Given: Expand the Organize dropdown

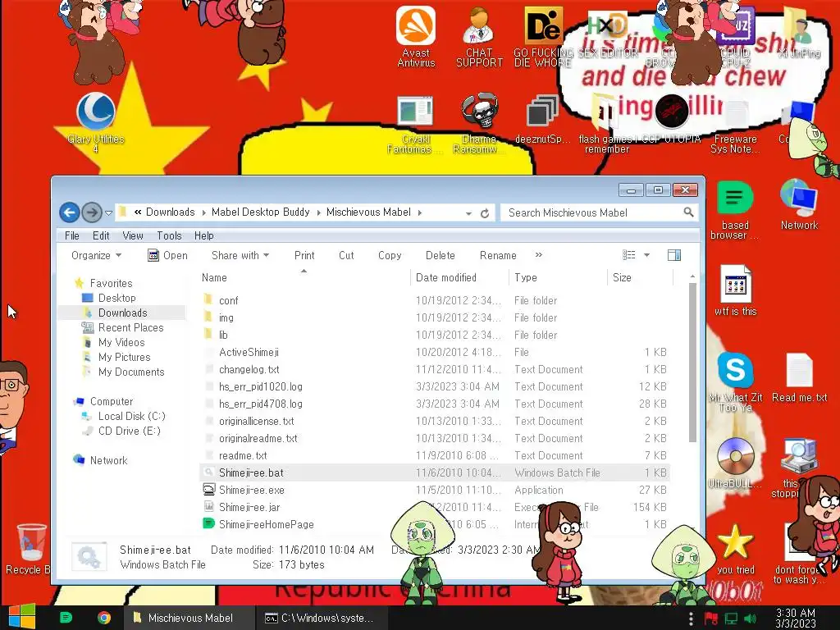Looking at the screenshot, I should pyautogui.click(x=97, y=256).
